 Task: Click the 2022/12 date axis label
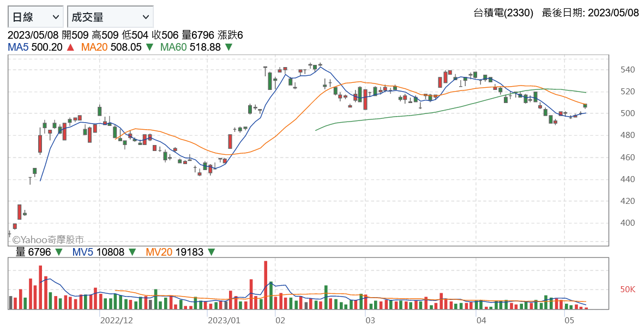click(117, 320)
